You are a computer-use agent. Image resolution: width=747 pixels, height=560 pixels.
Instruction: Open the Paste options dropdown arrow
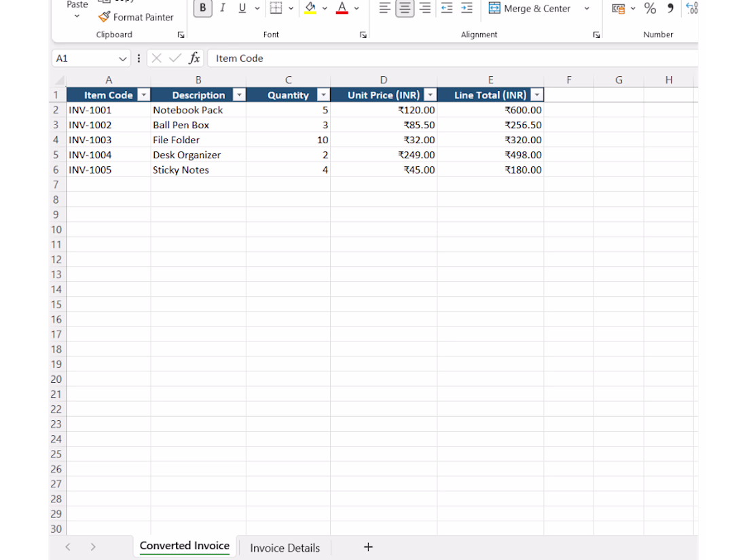click(x=77, y=17)
